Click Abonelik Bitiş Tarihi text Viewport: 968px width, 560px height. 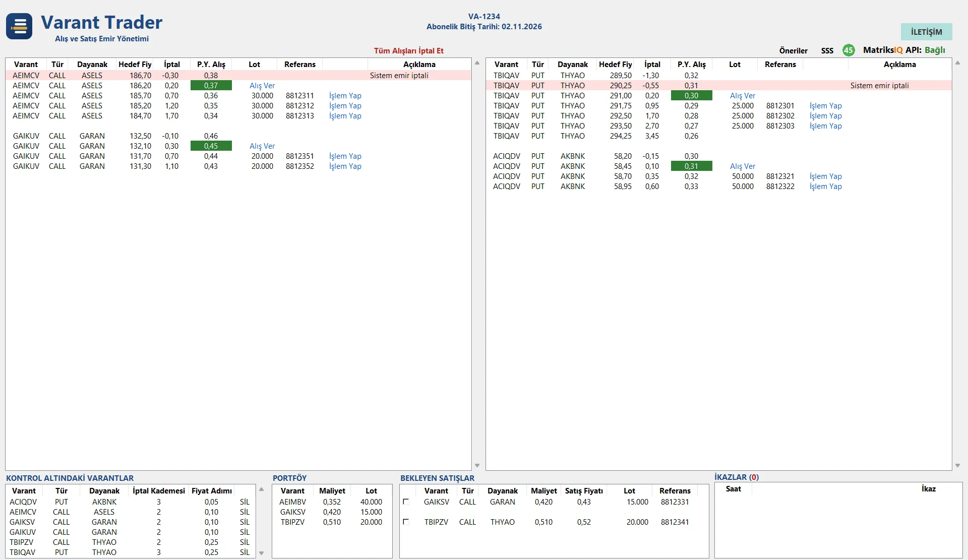(484, 26)
